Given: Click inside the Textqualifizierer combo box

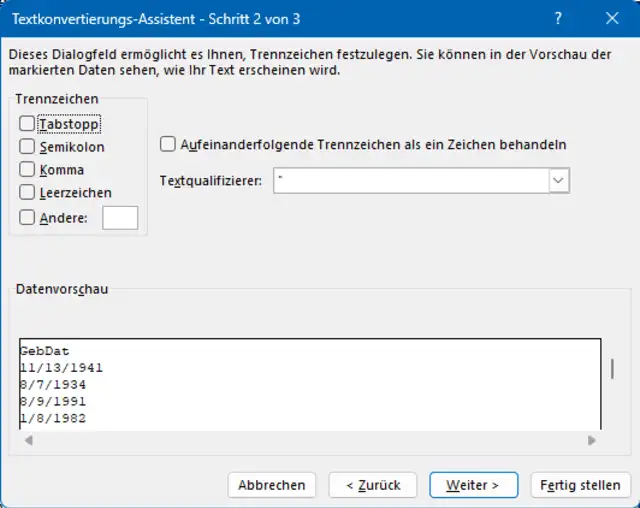Looking at the screenshot, I should coord(410,180).
